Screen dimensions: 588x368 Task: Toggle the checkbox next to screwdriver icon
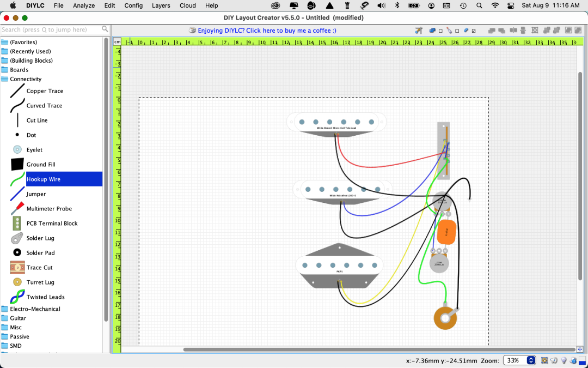(457, 31)
